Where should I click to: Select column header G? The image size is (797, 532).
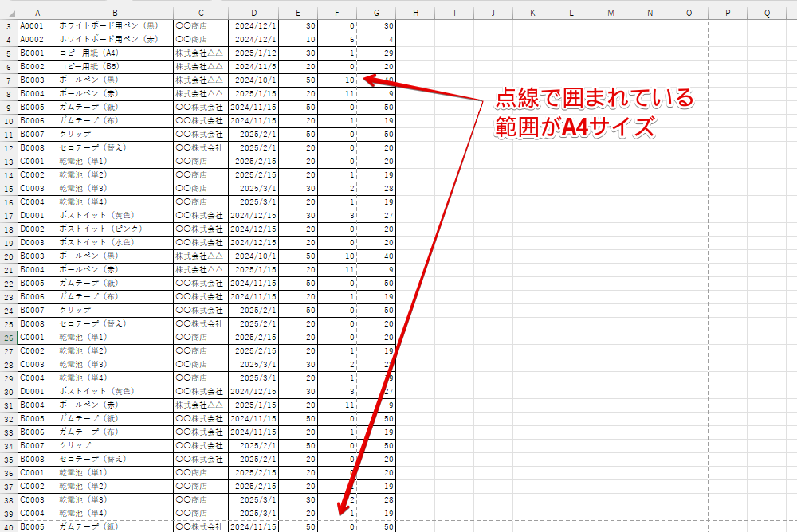(x=375, y=13)
